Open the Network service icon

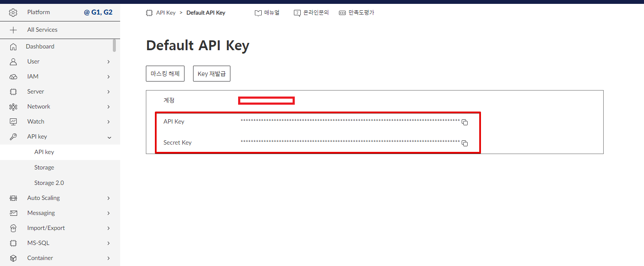(13, 106)
